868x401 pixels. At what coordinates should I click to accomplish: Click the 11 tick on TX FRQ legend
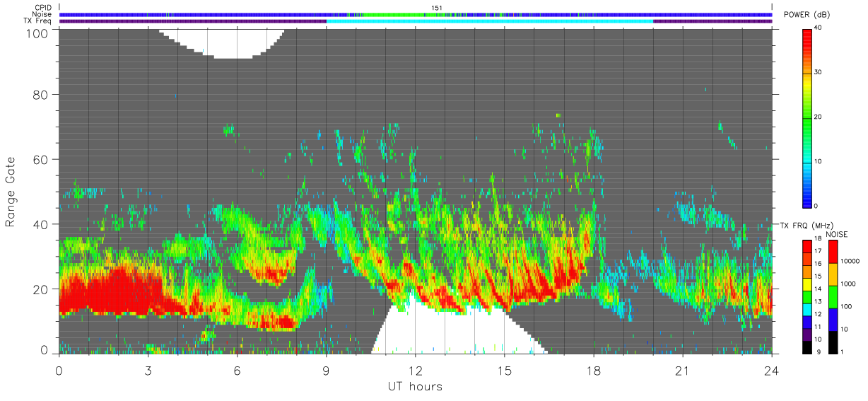819,327
